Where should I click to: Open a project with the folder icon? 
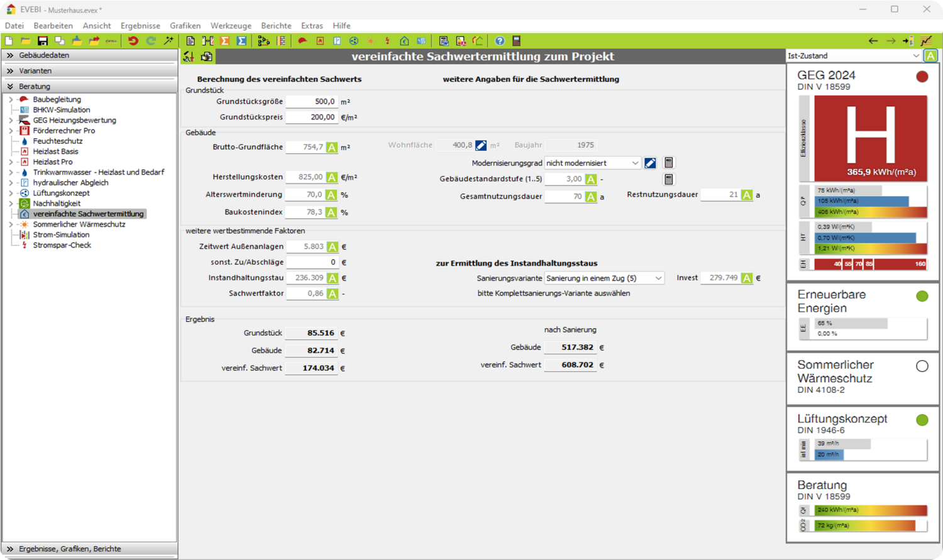(x=25, y=41)
